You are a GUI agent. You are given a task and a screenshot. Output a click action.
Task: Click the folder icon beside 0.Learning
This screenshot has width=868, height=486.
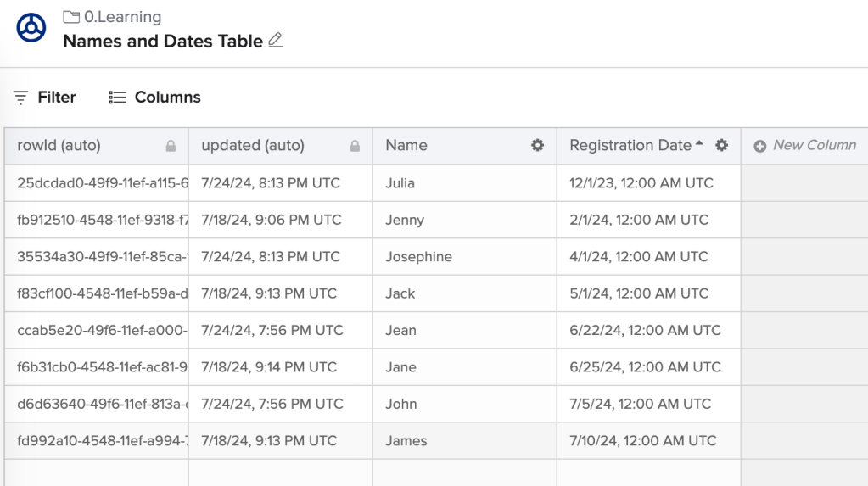click(70, 17)
